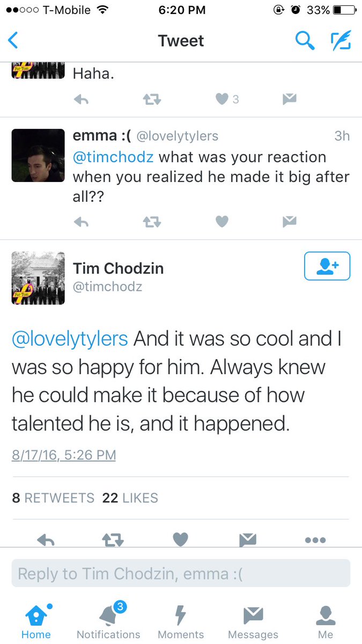
Task: Like Tim Chodzin's main tweet
Action: 181,539
